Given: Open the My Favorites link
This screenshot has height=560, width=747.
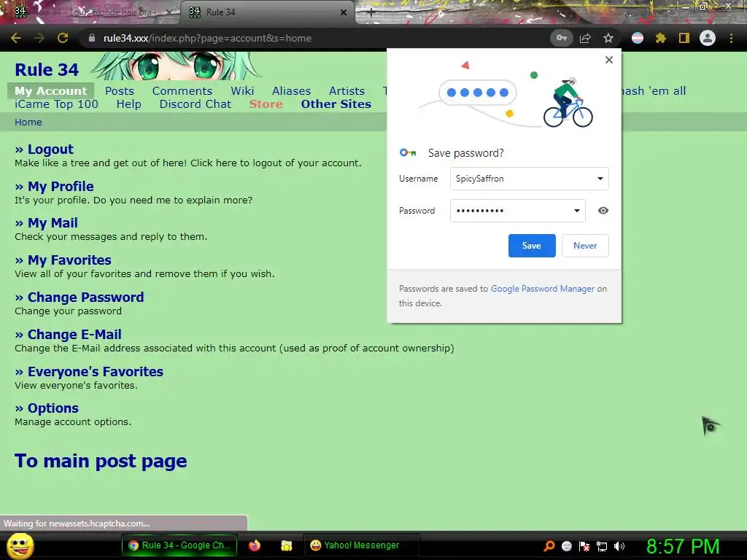Looking at the screenshot, I should (x=69, y=260).
